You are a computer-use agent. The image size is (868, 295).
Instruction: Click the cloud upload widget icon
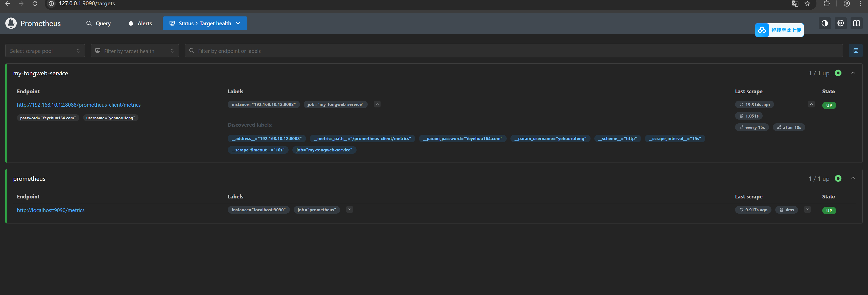(762, 30)
